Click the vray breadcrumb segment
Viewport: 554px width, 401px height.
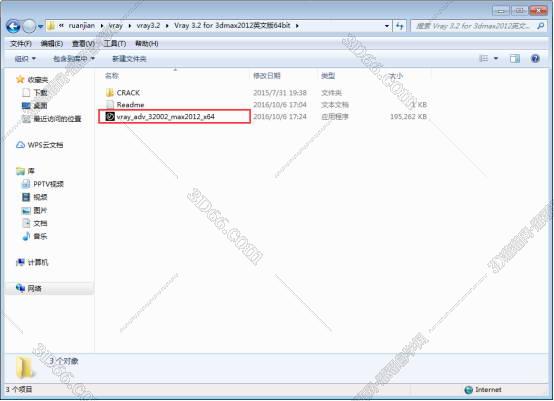pyautogui.click(x=116, y=26)
